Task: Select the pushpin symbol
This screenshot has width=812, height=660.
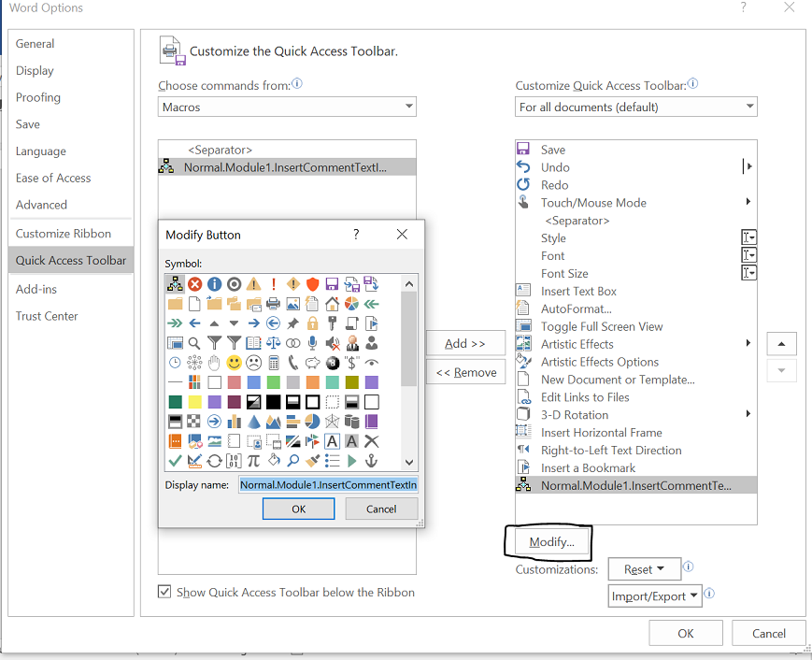Action: tap(293, 323)
